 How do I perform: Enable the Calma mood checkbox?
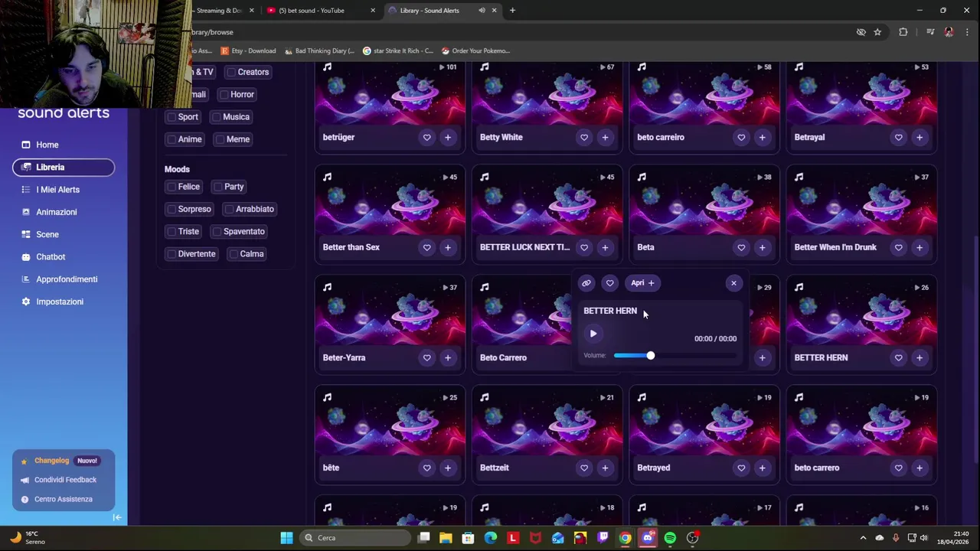point(234,254)
